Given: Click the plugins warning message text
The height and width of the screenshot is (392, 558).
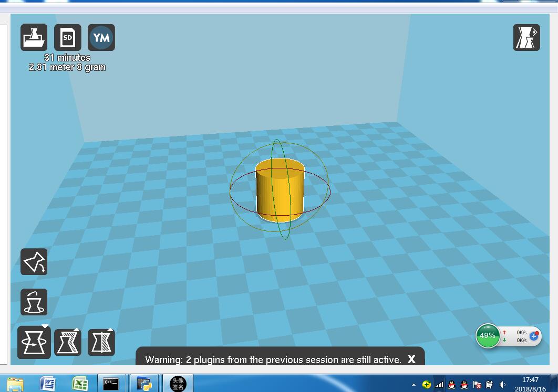Looking at the screenshot, I should pyautogui.click(x=273, y=359).
